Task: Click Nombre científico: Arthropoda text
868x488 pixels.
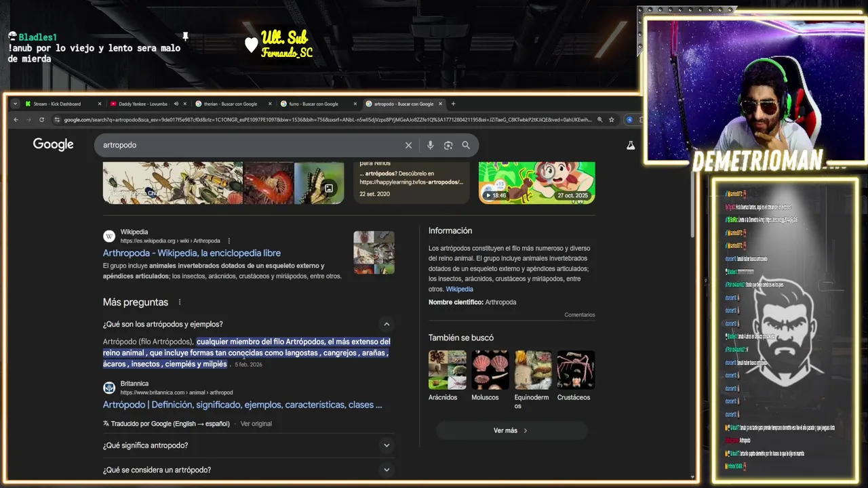Action: click(x=472, y=302)
